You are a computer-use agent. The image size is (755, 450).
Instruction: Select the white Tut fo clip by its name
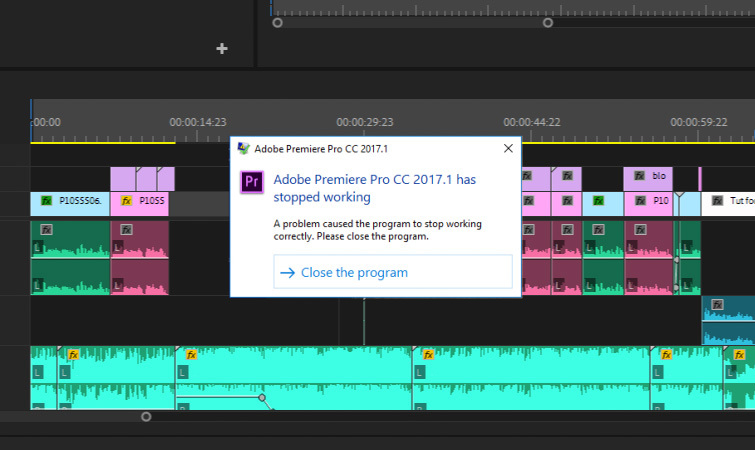[742, 200]
